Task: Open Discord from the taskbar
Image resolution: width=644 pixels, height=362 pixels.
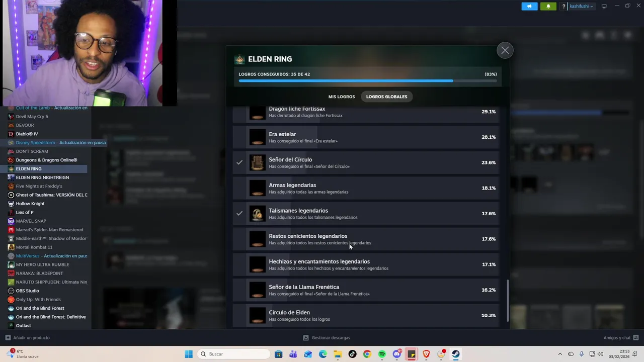Action: [397, 354]
